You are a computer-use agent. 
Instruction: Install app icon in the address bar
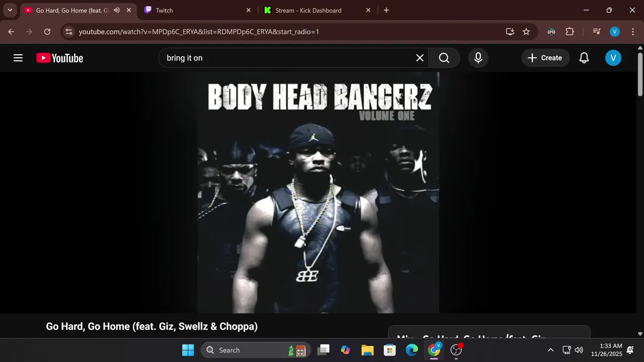tap(510, 32)
